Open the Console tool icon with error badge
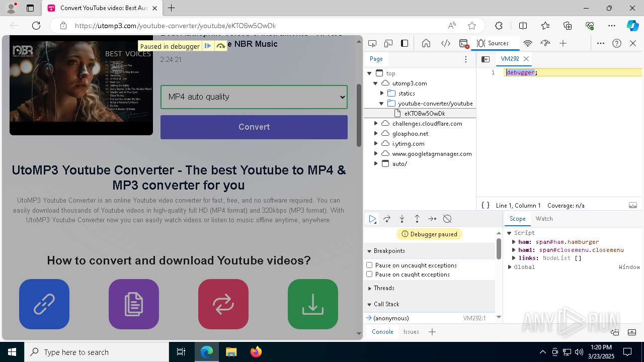 click(x=464, y=43)
